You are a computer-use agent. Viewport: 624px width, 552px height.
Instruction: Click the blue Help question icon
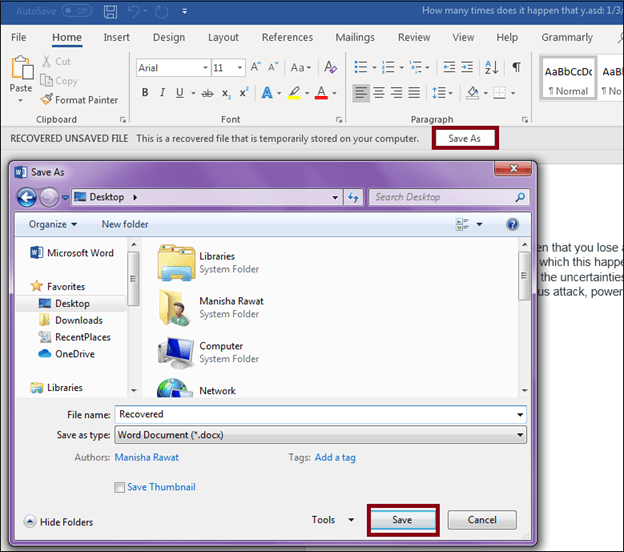(512, 224)
